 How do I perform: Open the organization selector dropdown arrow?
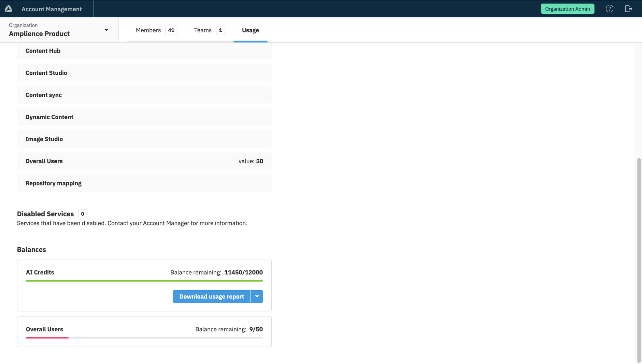click(x=106, y=30)
